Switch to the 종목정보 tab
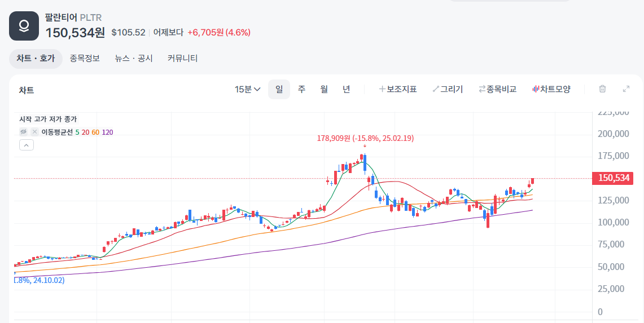The height and width of the screenshot is (323, 644). (x=85, y=59)
